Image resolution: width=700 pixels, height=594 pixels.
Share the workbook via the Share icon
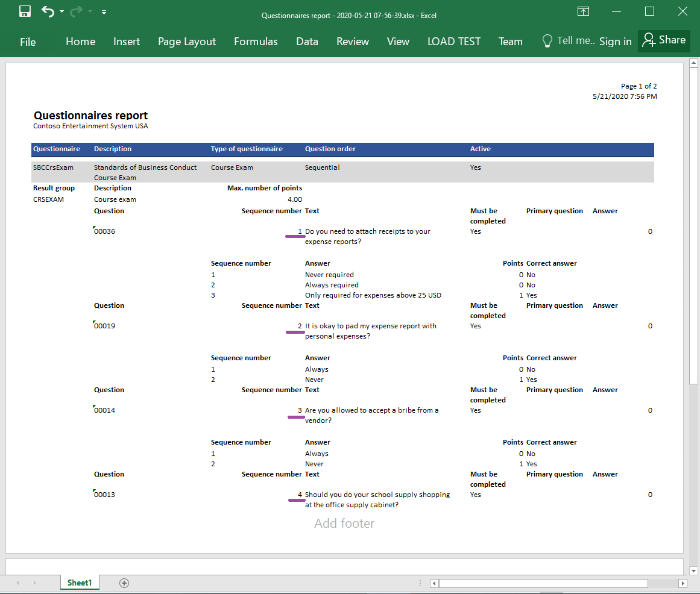pos(663,40)
